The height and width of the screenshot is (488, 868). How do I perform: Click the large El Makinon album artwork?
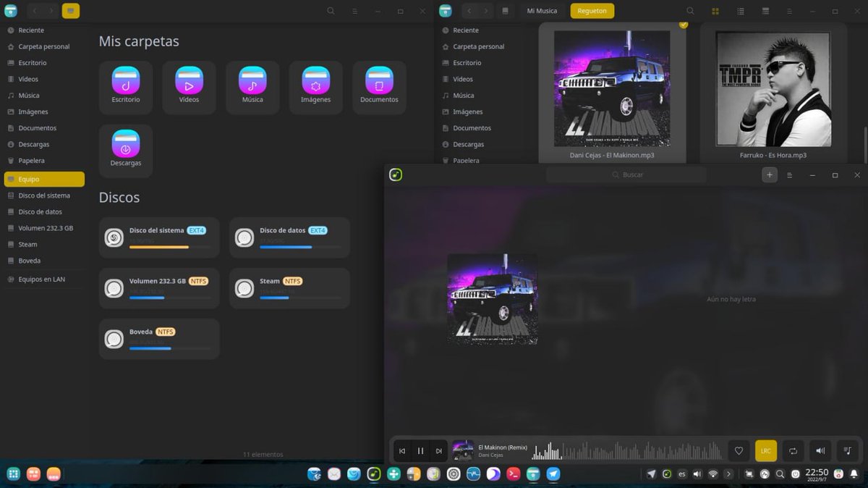(x=493, y=298)
